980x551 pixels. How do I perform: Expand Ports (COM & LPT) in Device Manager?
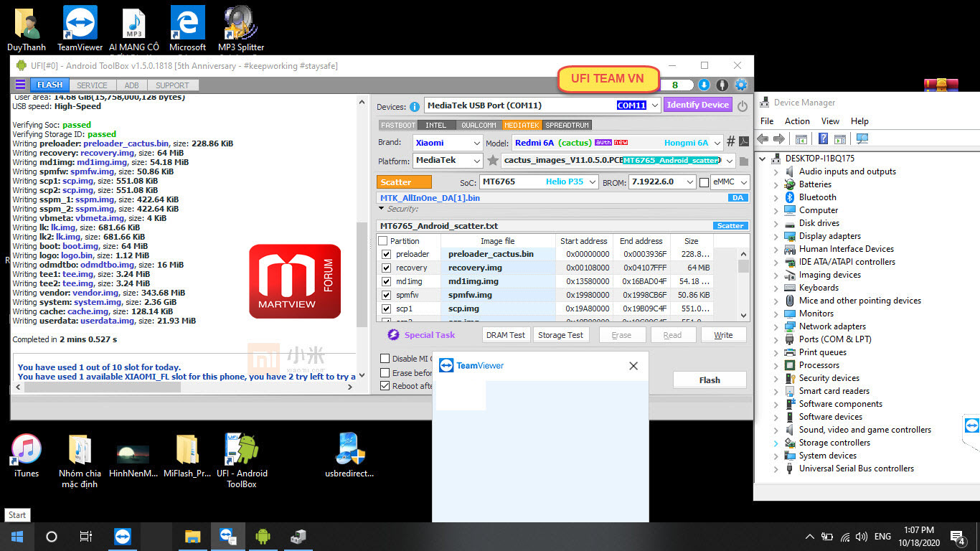pos(776,339)
